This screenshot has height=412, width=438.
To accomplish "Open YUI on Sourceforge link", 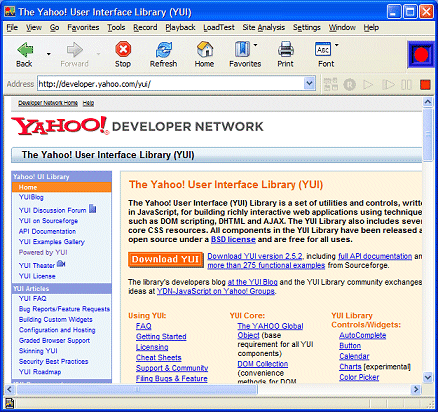I will click(x=48, y=221).
